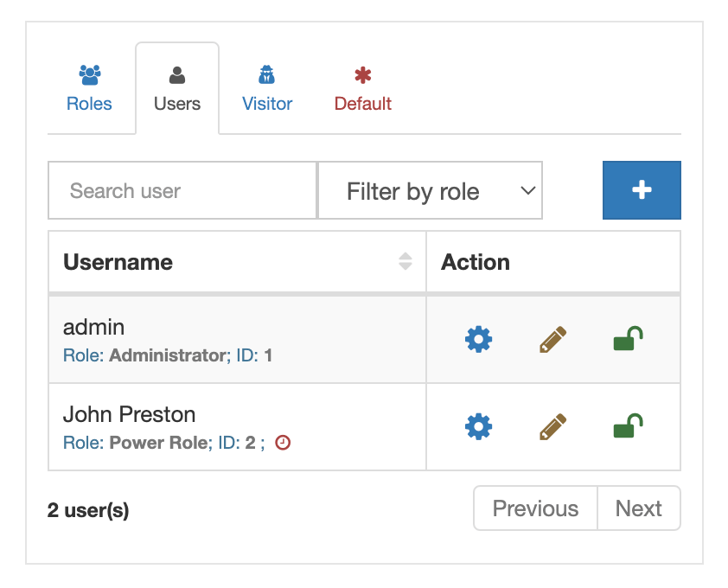The width and height of the screenshot is (728, 588).
Task: Add a new user with plus button
Action: click(x=642, y=190)
